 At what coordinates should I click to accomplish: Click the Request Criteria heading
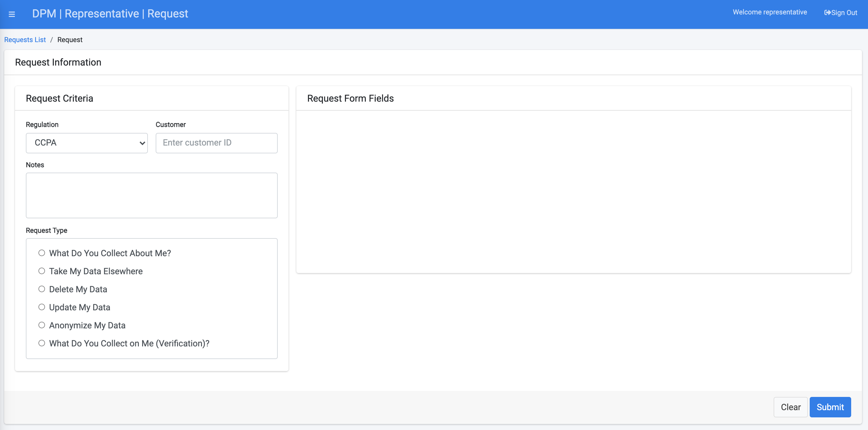[x=59, y=98]
